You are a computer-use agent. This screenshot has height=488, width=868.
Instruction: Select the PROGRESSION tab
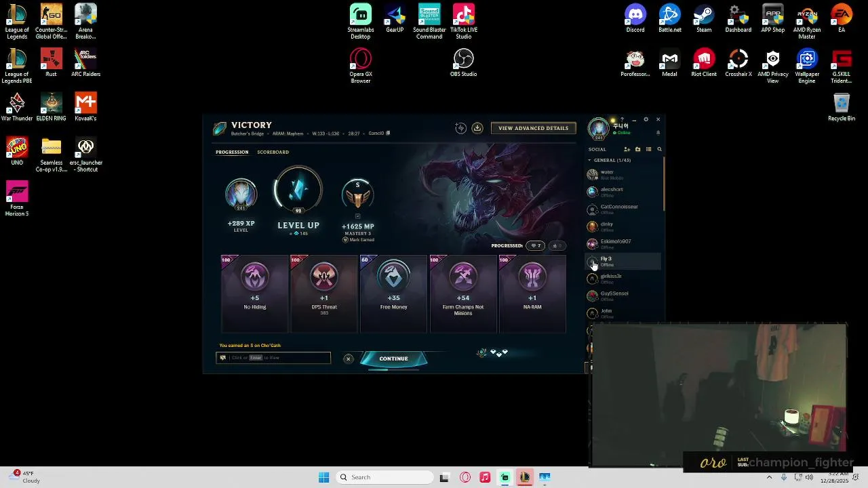(x=232, y=152)
